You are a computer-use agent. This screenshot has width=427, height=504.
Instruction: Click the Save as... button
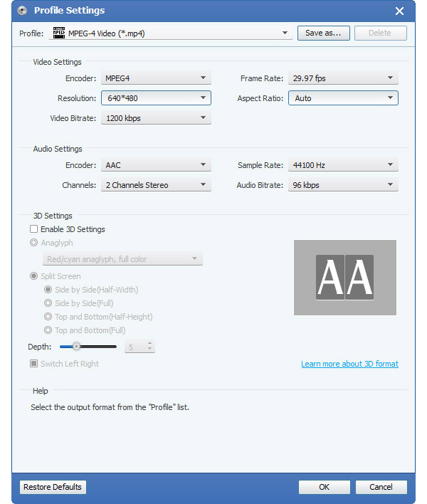pos(323,33)
